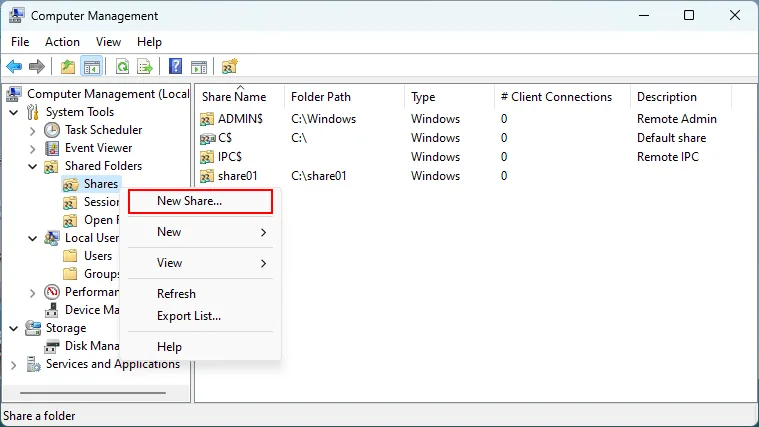759x427 pixels.
Task: Expand the Task Scheduler node
Action: 32,131
